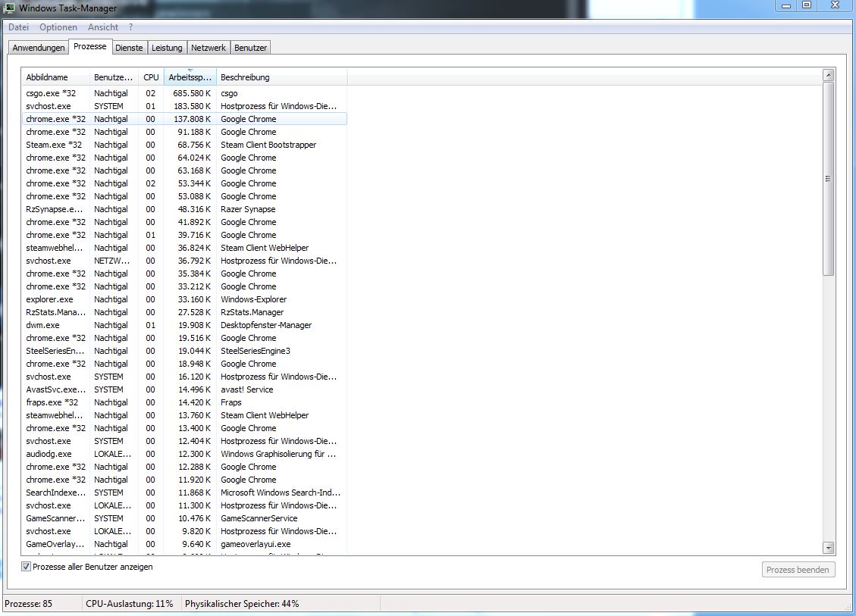Image resolution: width=856 pixels, height=616 pixels.
Task: Select the Steam.exe *32 process
Action: click(x=184, y=145)
